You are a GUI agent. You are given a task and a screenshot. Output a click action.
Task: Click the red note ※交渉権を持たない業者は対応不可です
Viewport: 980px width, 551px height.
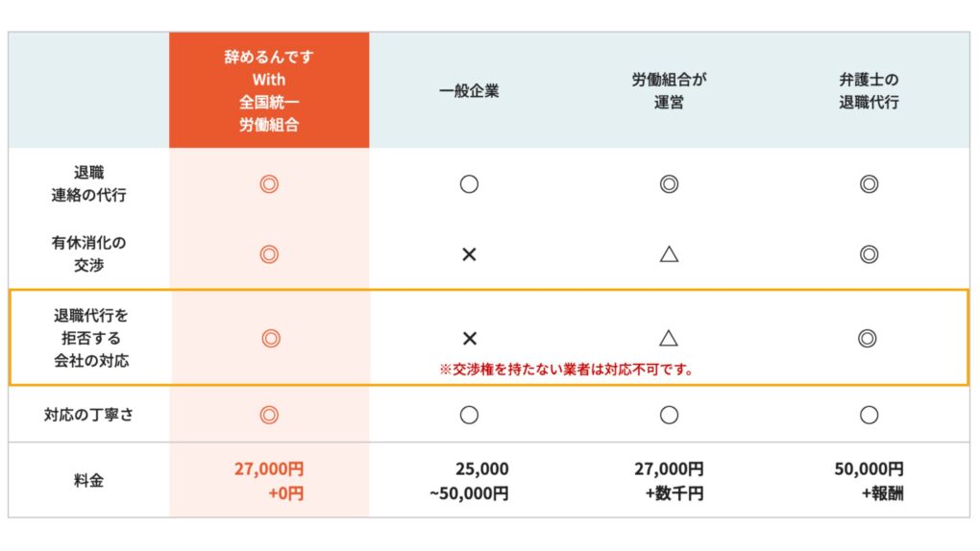[x=566, y=369]
